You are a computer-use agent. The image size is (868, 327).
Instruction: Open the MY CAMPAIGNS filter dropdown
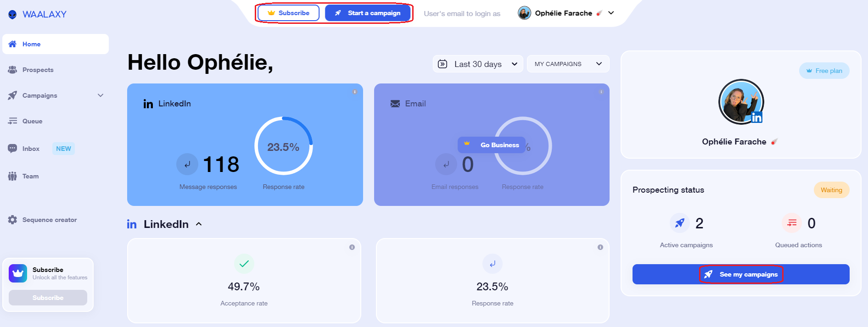(x=568, y=64)
